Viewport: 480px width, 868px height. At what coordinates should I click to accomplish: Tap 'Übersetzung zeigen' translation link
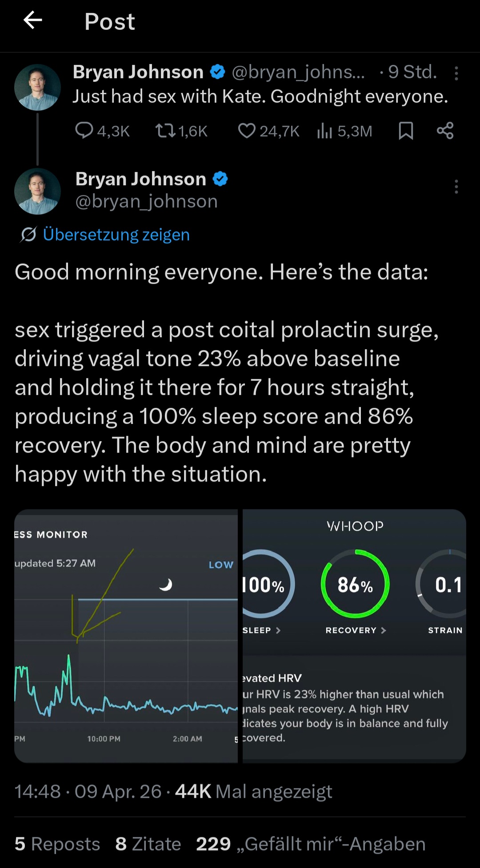[116, 235]
